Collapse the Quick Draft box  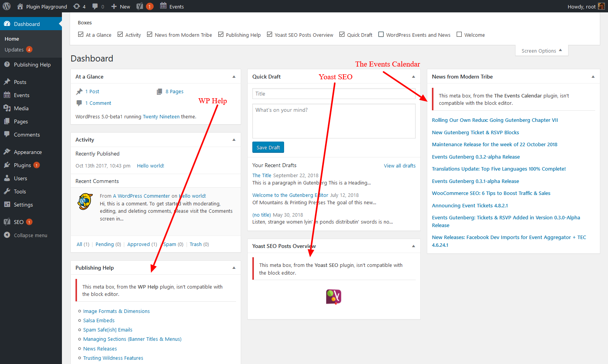(413, 77)
